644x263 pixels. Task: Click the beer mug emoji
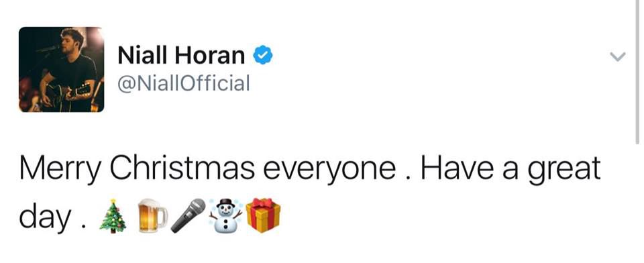[152, 216]
